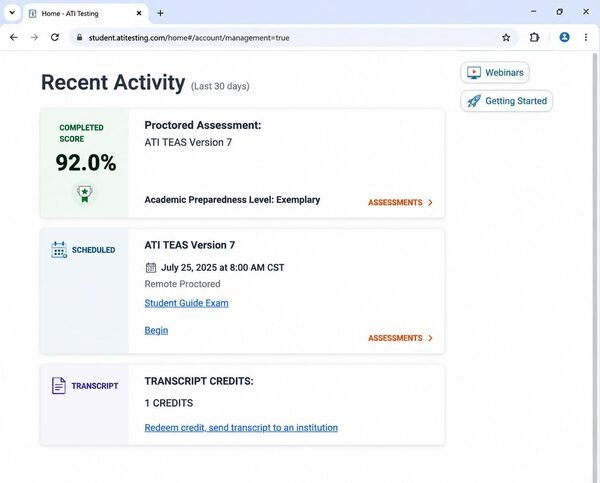Click the 'Academic Preparedness Level: Exemplary' text
Screen dimensions: 600x483
[x=232, y=200]
